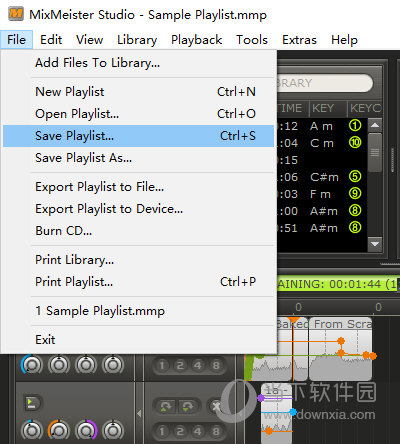Open the Library menu
Image resolution: width=400 pixels, height=444 pixels.
(x=137, y=40)
